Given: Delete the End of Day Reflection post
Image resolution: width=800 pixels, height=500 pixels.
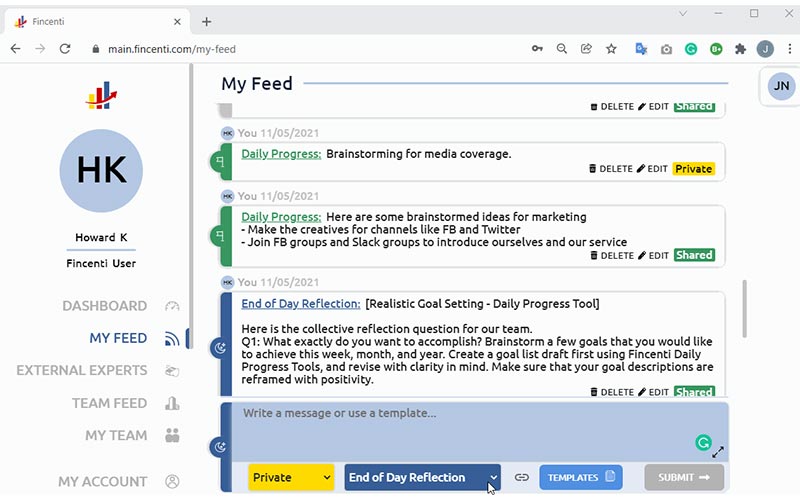Looking at the screenshot, I should [x=612, y=392].
